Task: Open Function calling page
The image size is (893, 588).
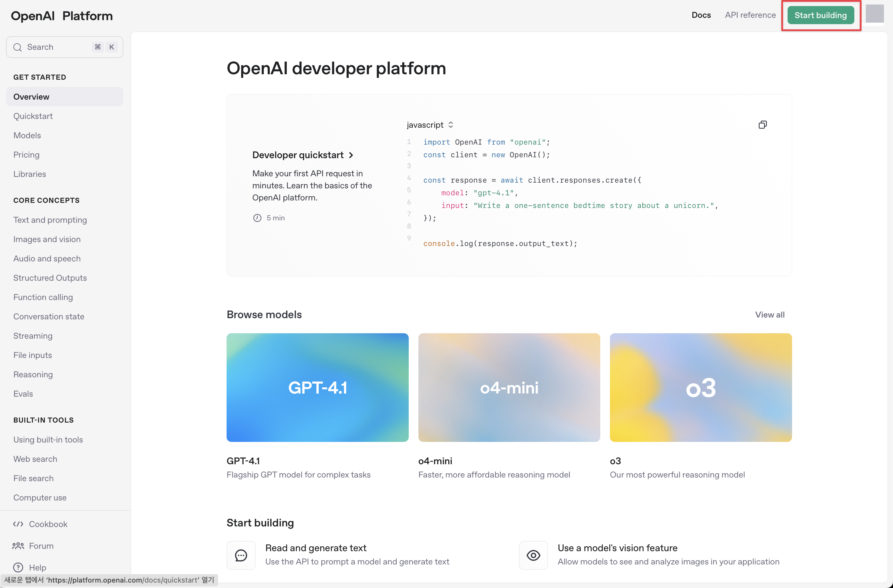Action: coord(43,297)
